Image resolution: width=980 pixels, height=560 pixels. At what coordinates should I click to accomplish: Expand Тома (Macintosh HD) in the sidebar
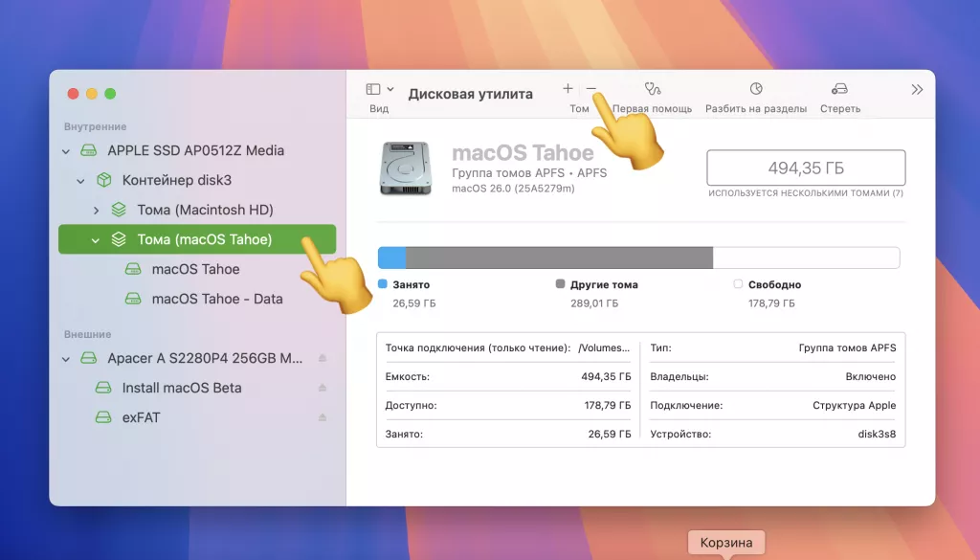click(x=95, y=210)
